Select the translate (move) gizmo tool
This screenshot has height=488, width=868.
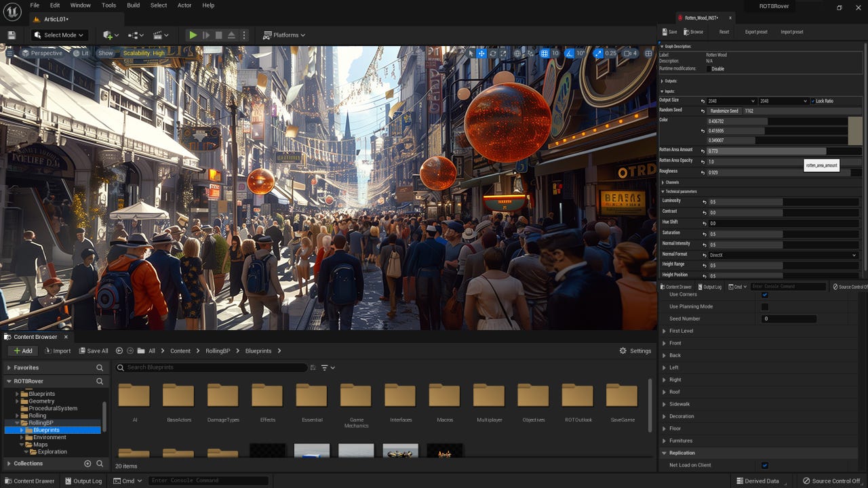481,54
